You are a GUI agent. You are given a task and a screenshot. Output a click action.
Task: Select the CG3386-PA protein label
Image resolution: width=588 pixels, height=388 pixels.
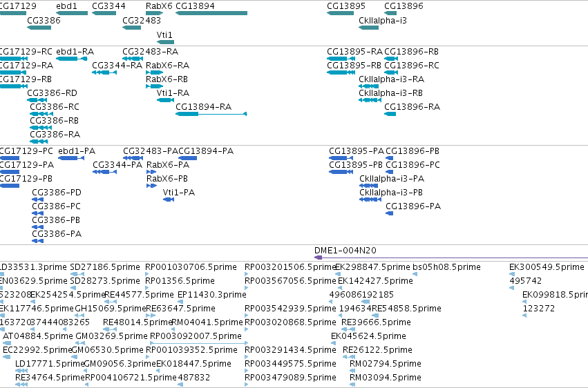(x=57, y=235)
